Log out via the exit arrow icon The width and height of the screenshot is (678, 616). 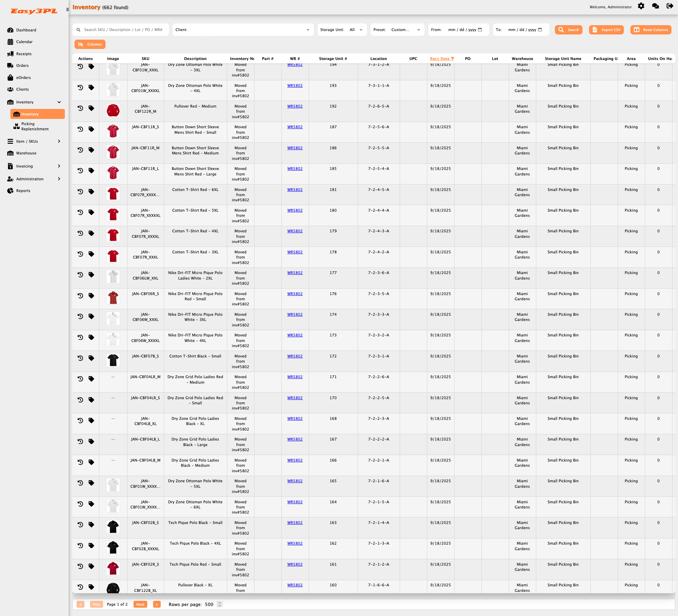(x=669, y=6)
